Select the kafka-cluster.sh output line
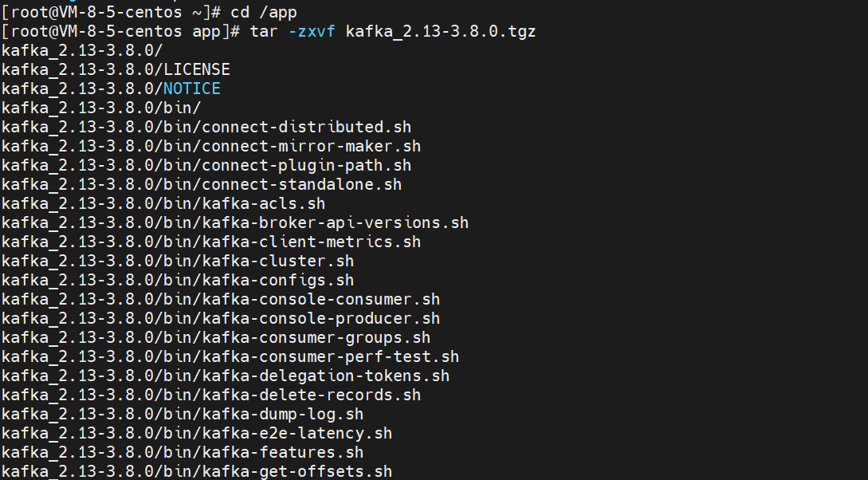This screenshot has height=480, width=868. coord(178,261)
